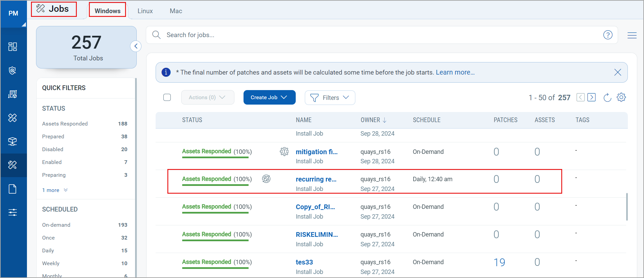Collapse the quick filters side panel
644x278 pixels.
point(136,46)
